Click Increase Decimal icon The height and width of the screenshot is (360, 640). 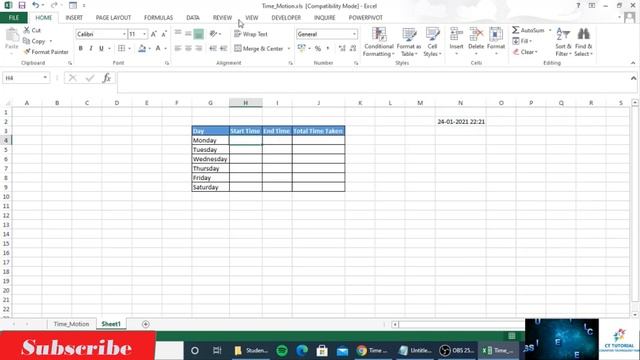pos(342,48)
